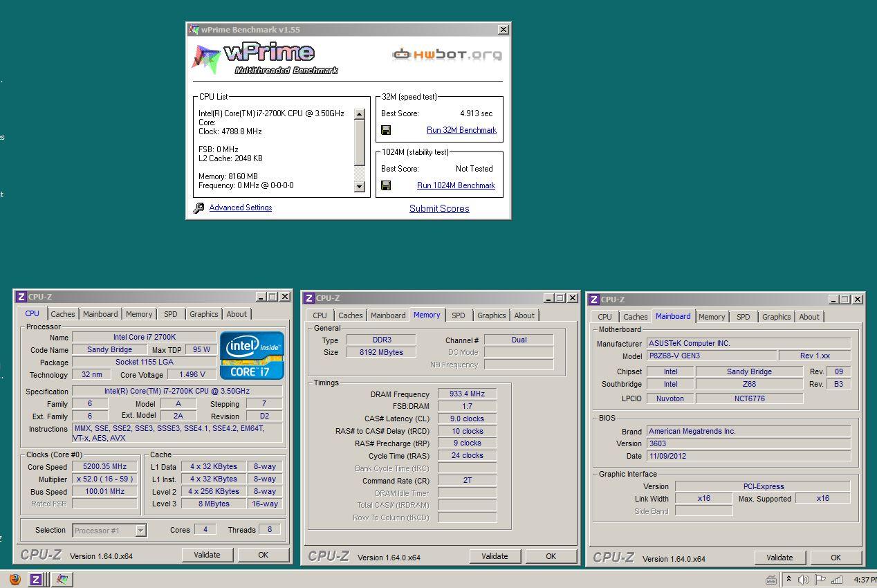Viewport: 877px width, 588px height.
Task: Click the Clock: 4788.8 MHz line
Action: tap(230, 131)
